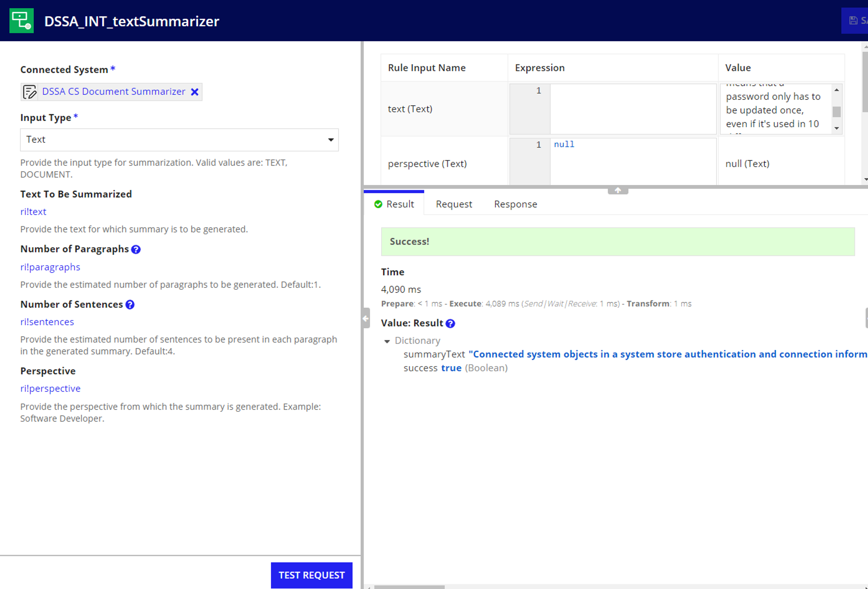Click the ri!text expression
Screen dimensions: 868x589
[x=33, y=212]
